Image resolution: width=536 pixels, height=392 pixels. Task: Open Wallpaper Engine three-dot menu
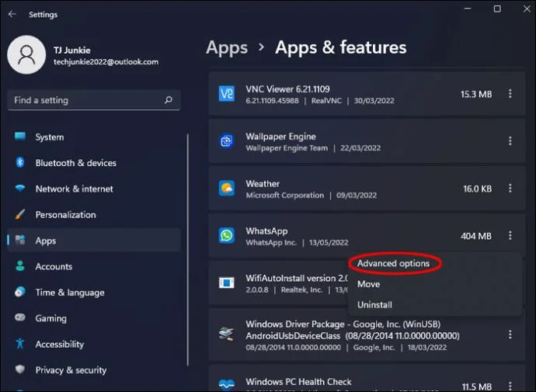[510, 140]
